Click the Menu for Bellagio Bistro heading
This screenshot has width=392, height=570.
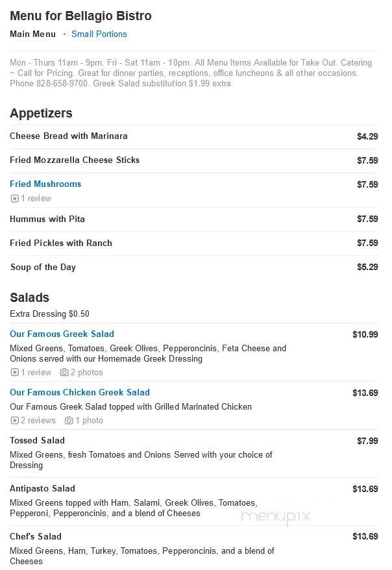80,16
